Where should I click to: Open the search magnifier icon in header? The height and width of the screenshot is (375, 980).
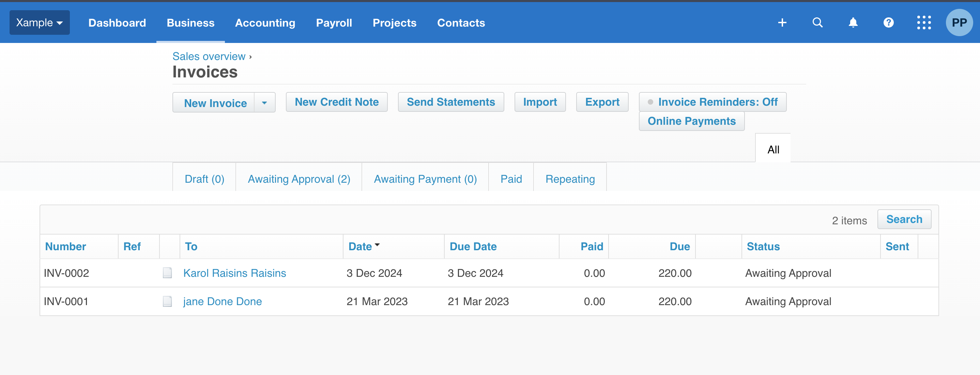pyautogui.click(x=817, y=23)
